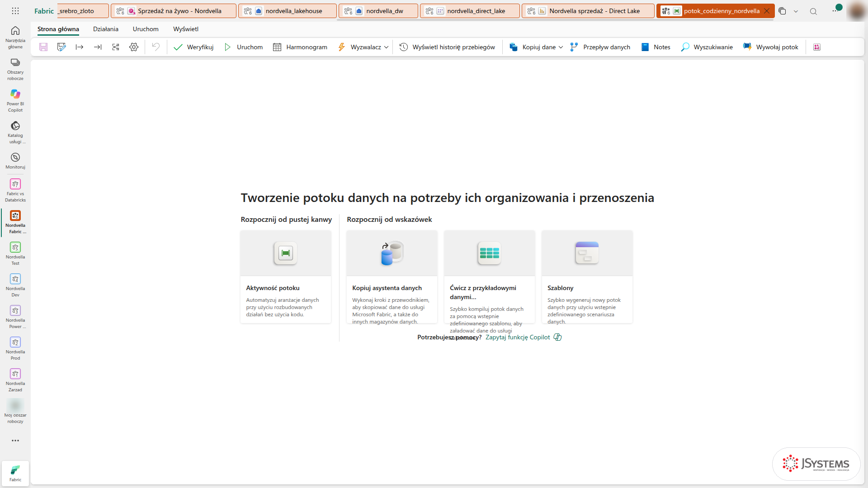The height and width of the screenshot is (488, 868).
Task: Click the fit to screen icon
Action: 116,47
